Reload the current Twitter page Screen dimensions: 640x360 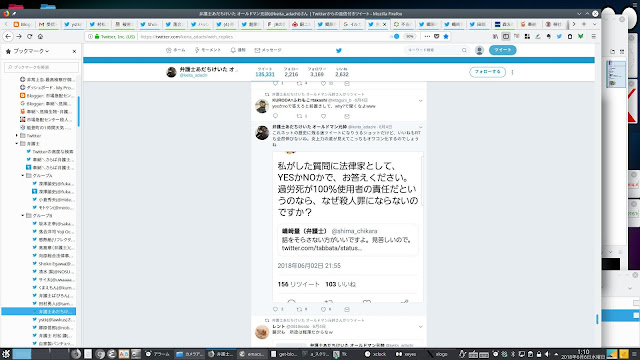click(x=29, y=36)
